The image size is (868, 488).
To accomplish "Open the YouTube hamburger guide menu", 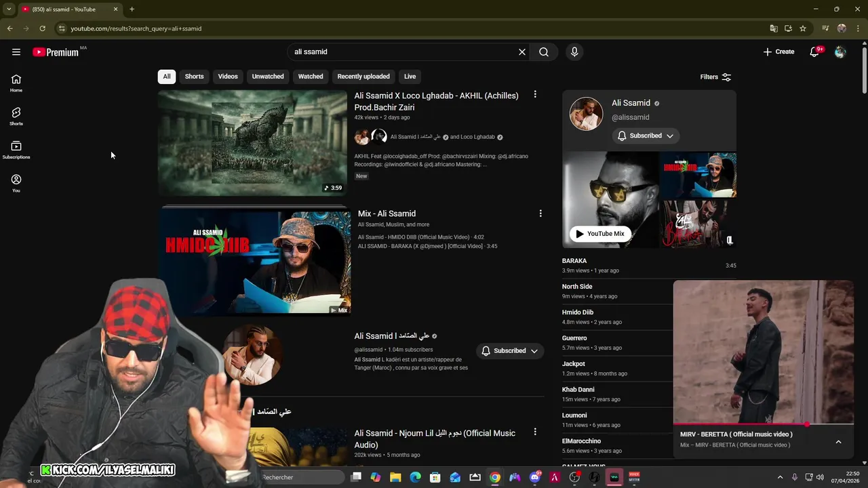I will [x=16, y=52].
